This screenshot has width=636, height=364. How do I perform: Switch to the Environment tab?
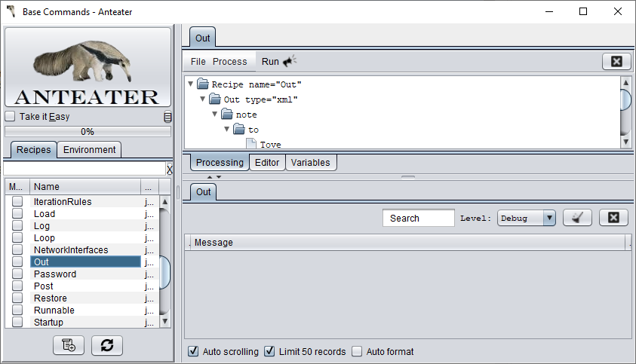click(89, 149)
